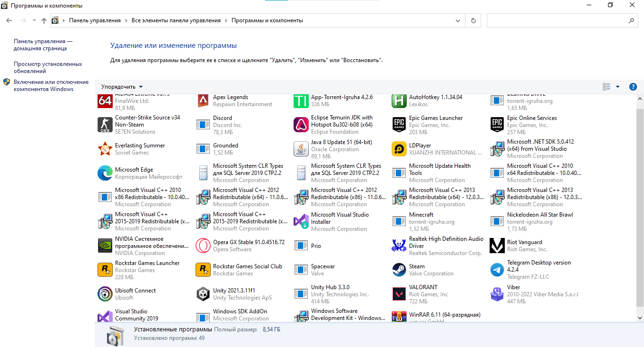
Task: Click the Unity 2021.3.11f1 cube icon
Action: (203, 294)
